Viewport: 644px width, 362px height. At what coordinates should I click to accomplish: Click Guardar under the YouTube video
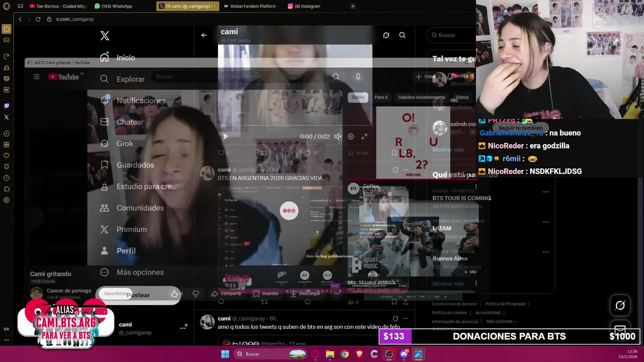click(x=266, y=293)
